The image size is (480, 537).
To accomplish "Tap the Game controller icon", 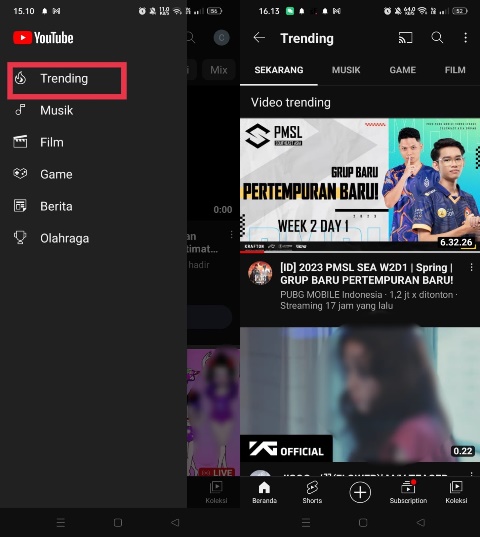I will pos(20,174).
